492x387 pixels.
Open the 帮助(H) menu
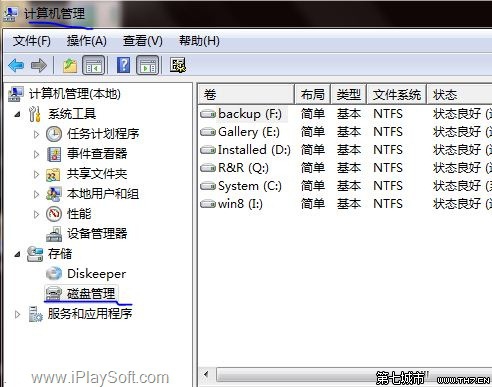pyautogui.click(x=199, y=41)
